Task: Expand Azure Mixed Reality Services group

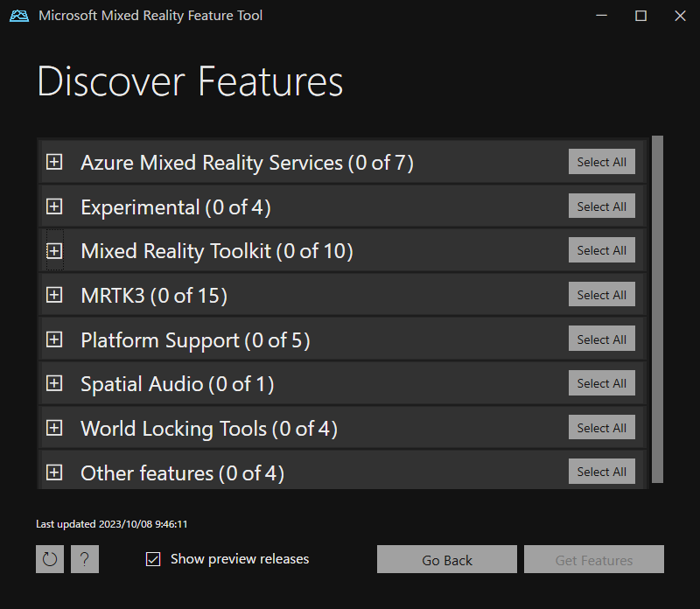Action: coord(54,162)
